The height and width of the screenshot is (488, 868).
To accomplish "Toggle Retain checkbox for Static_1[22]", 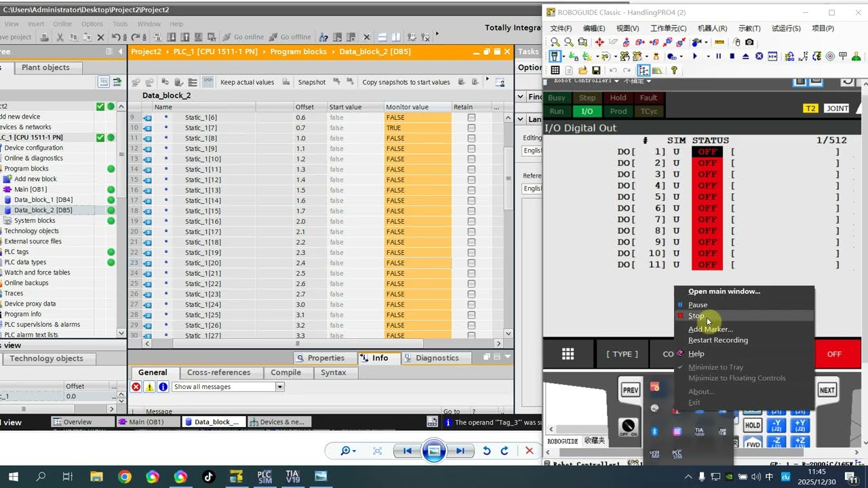I will [471, 284].
